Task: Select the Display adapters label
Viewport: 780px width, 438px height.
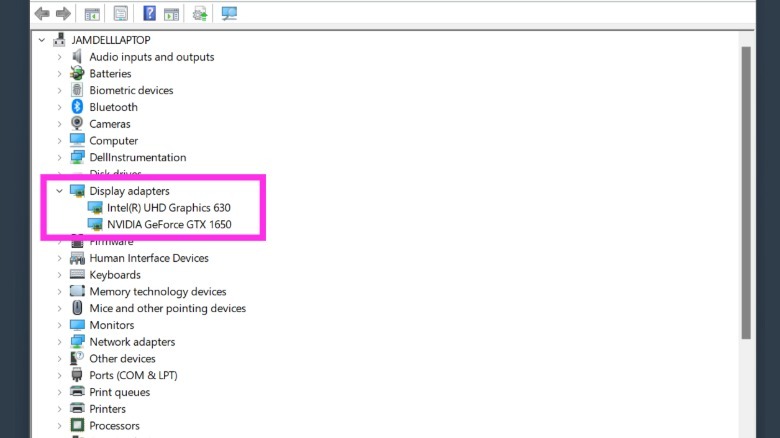Action: tap(129, 191)
